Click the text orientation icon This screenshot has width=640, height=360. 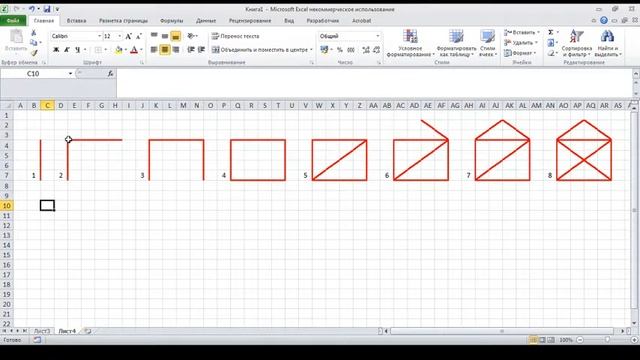(x=191, y=36)
